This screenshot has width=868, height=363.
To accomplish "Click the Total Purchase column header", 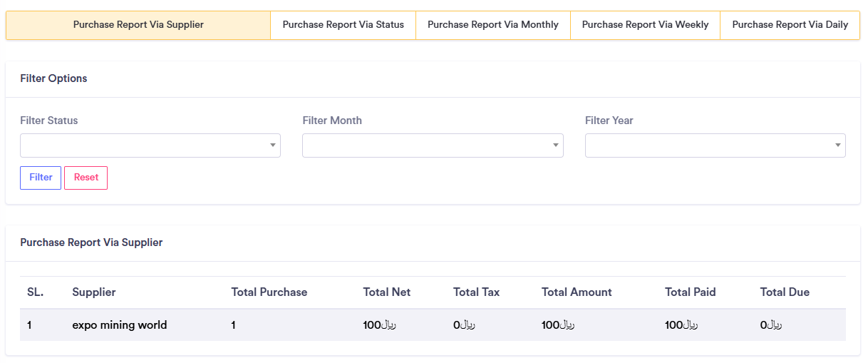I will point(269,292).
